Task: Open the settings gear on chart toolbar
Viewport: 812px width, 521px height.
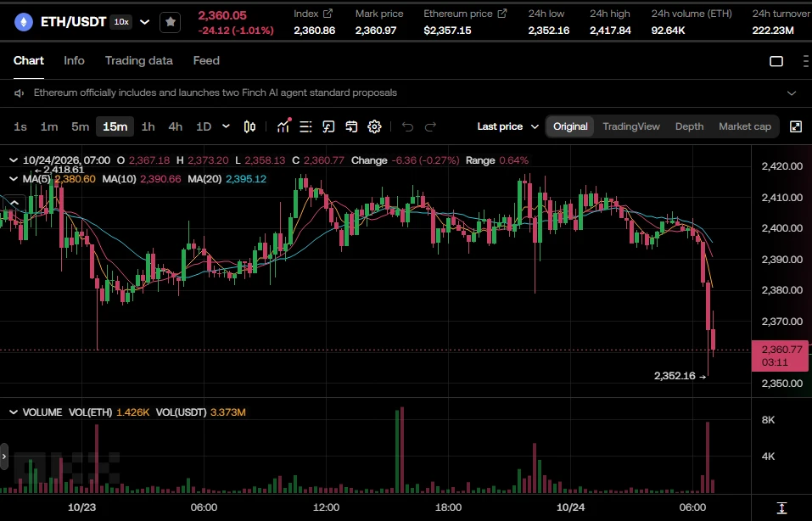Action: point(374,126)
